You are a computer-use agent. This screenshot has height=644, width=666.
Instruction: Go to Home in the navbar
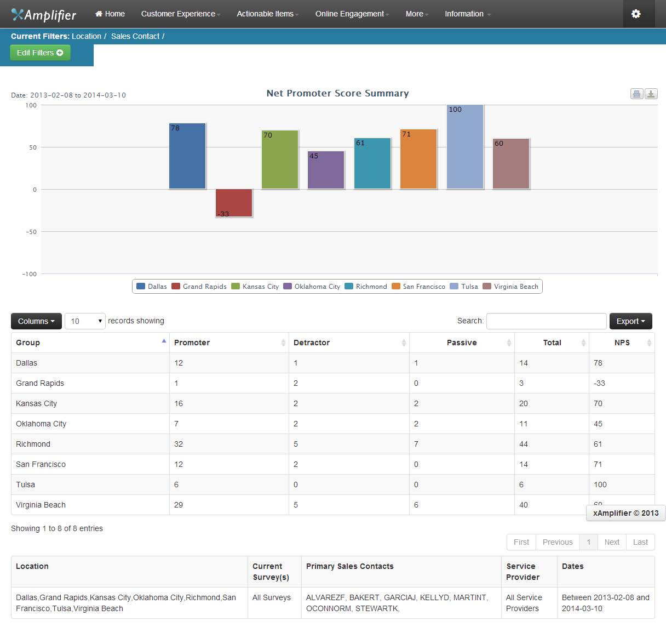110,14
